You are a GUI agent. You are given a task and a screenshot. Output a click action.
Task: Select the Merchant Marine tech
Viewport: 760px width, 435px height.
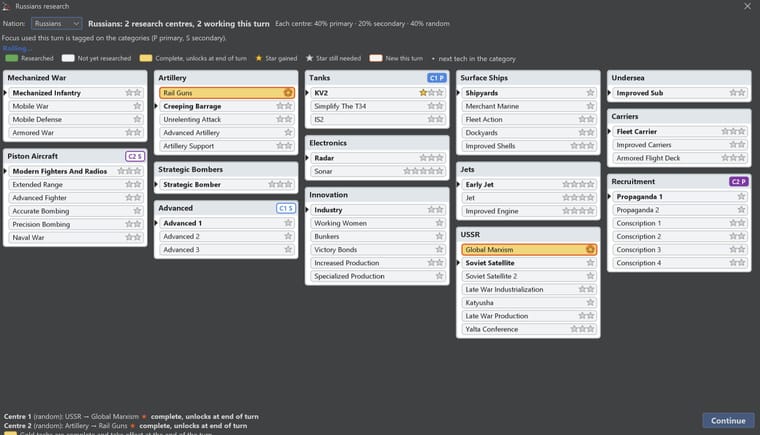coord(528,106)
